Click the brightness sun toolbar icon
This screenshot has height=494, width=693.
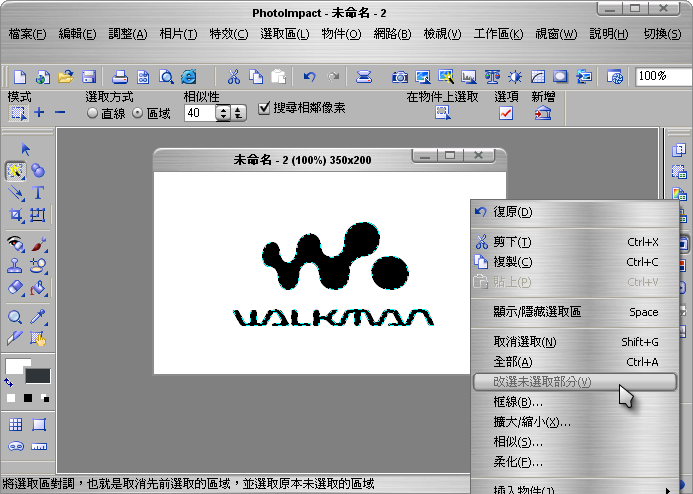tap(514, 77)
